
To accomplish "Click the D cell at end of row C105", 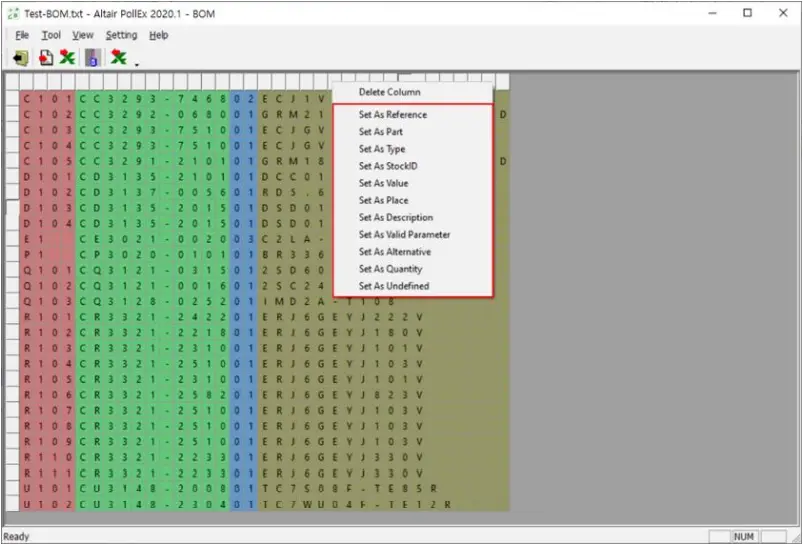I will 503,161.
